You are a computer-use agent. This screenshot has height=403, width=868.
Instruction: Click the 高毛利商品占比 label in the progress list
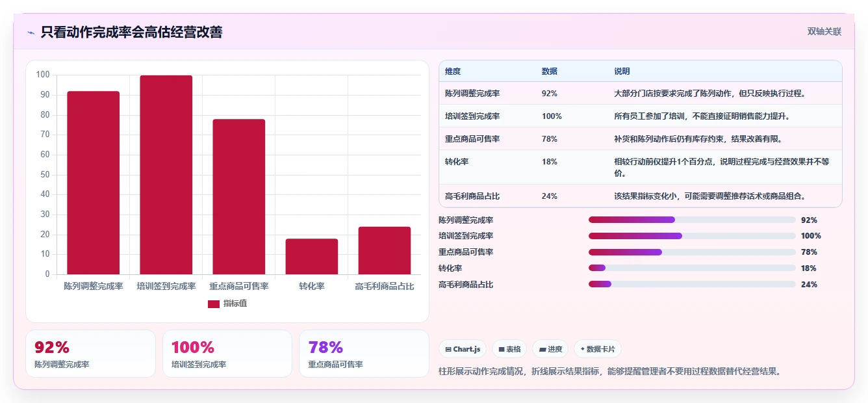tap(466, 285)
